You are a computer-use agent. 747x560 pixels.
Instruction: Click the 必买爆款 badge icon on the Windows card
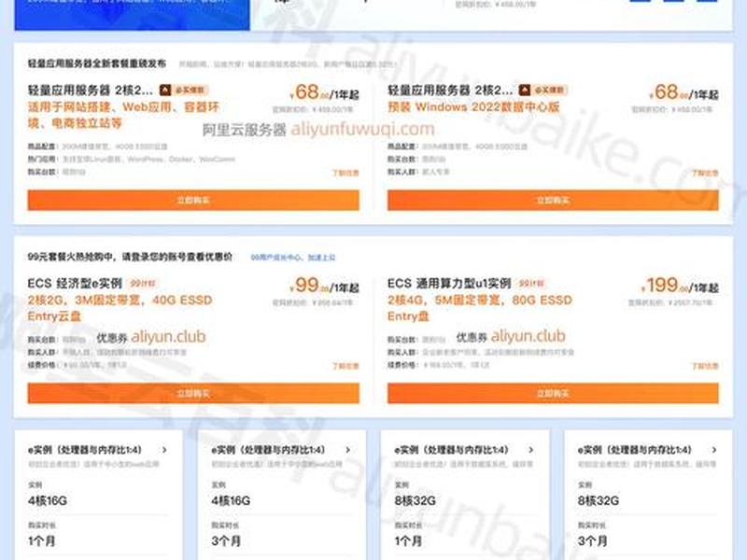(525, 90)
